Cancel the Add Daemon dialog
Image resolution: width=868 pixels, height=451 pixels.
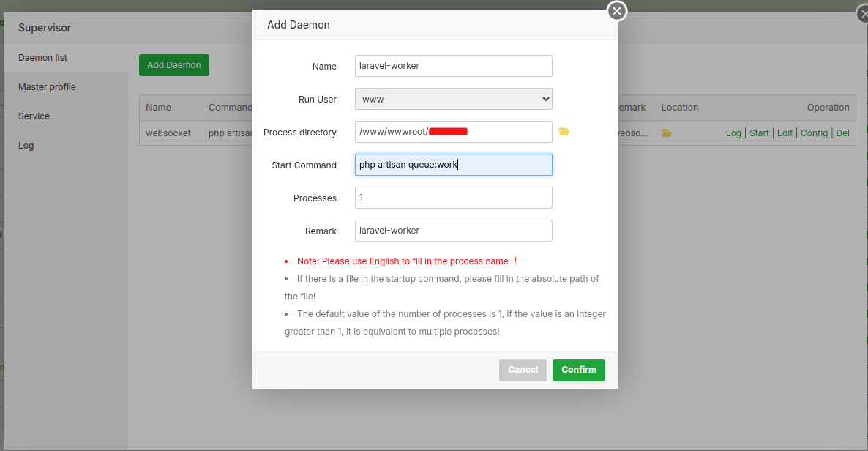[523, 370]
